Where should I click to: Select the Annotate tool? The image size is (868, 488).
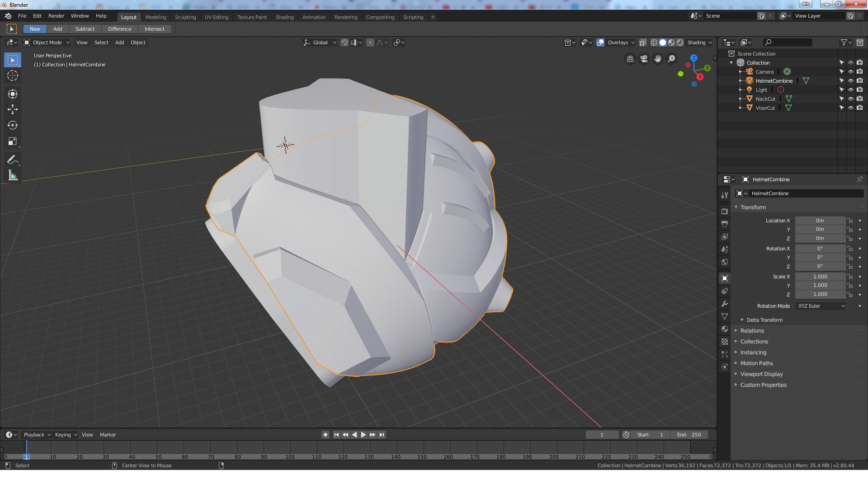pos(13,160)
